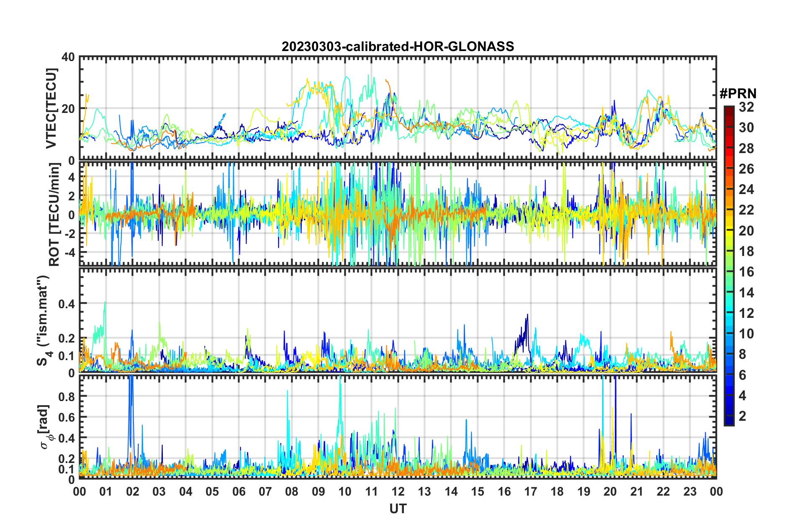Click inside the ROT time-series panel

click(x=398, y=214)
